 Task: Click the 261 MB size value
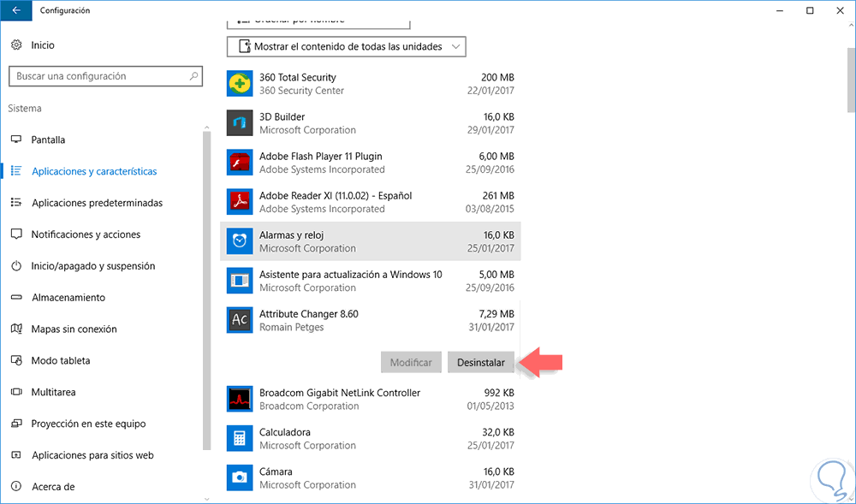click(x=498, y=196)
